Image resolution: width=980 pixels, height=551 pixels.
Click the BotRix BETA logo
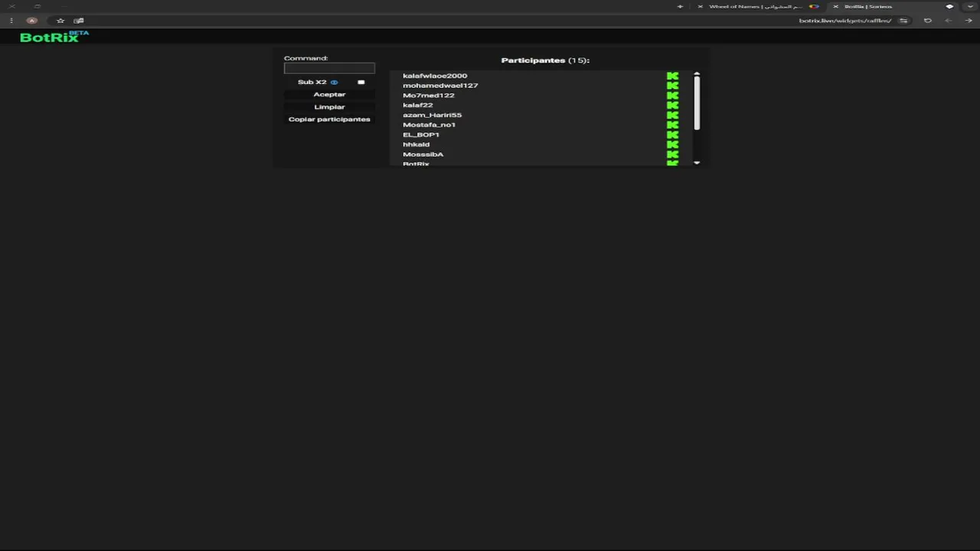click(54, 36)
